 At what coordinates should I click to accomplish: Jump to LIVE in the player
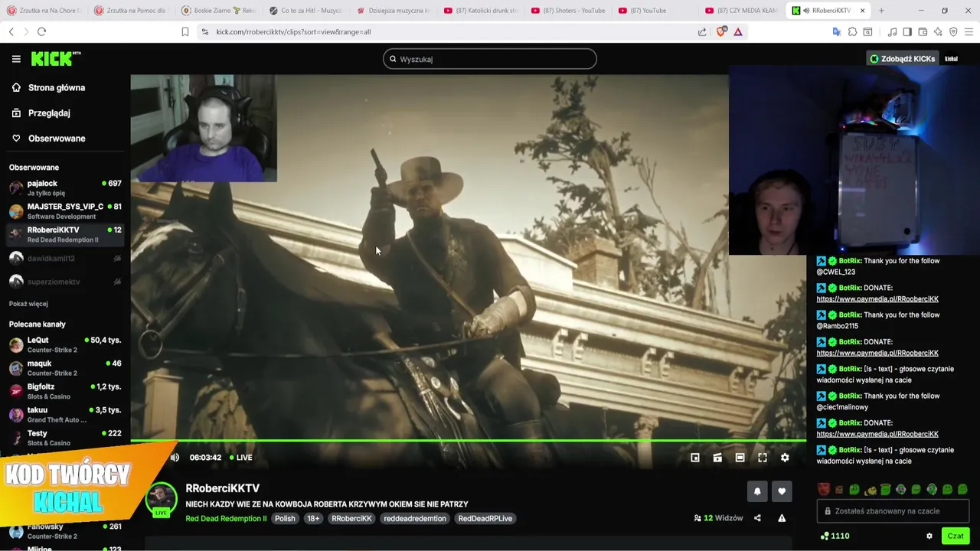point(241,458)
